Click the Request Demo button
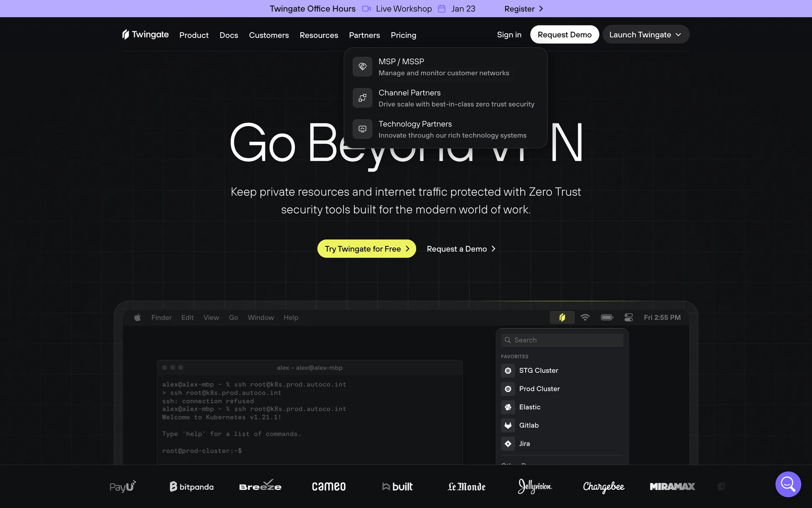 tap(564, 35)
